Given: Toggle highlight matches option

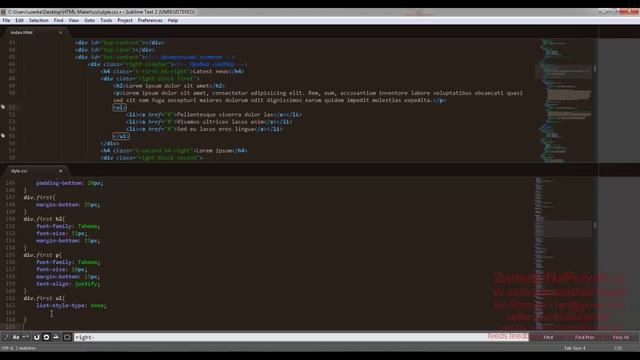Looking at the screenshot, I should pos(67,337).
